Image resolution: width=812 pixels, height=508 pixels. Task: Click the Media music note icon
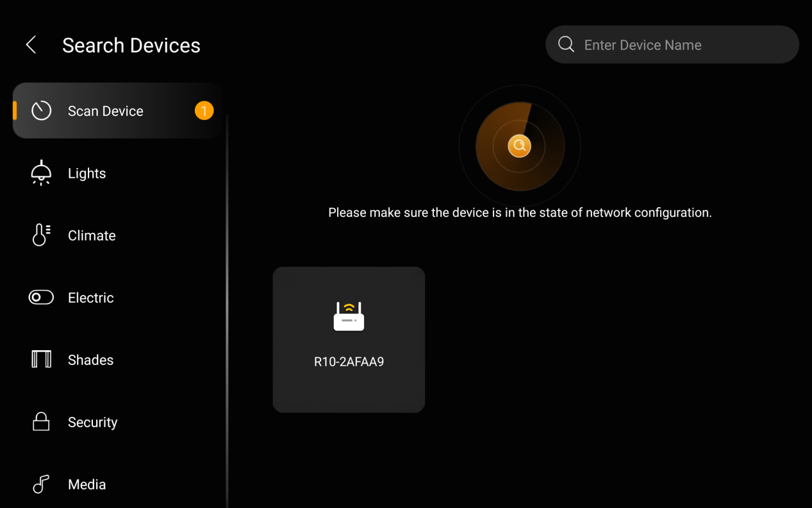[41, 484]
